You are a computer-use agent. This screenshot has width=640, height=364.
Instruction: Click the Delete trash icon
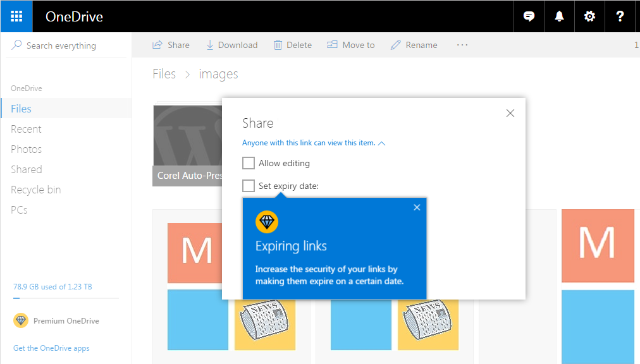pos(278,45)
